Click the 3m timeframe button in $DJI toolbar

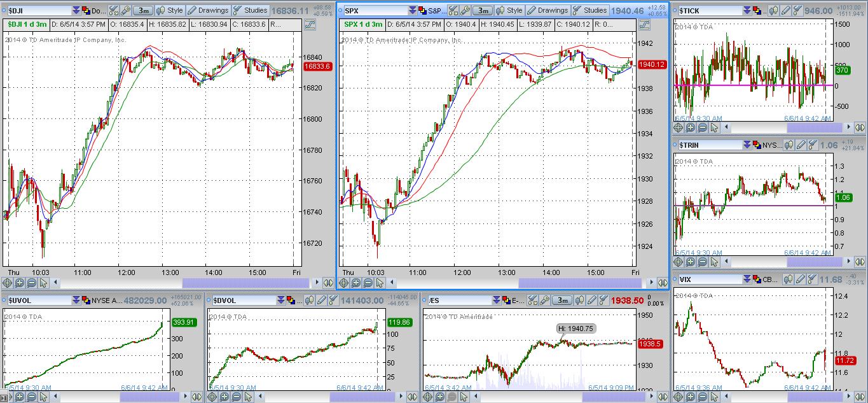pyautogui.click(x=143, y=11)
